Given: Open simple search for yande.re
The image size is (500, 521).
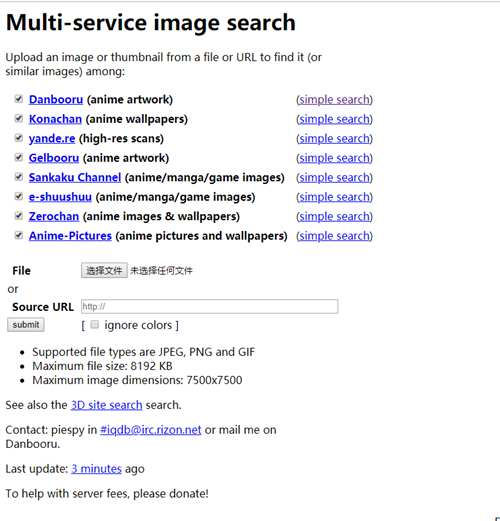Looking at the screenshot, I should click(x=334, y=138).
